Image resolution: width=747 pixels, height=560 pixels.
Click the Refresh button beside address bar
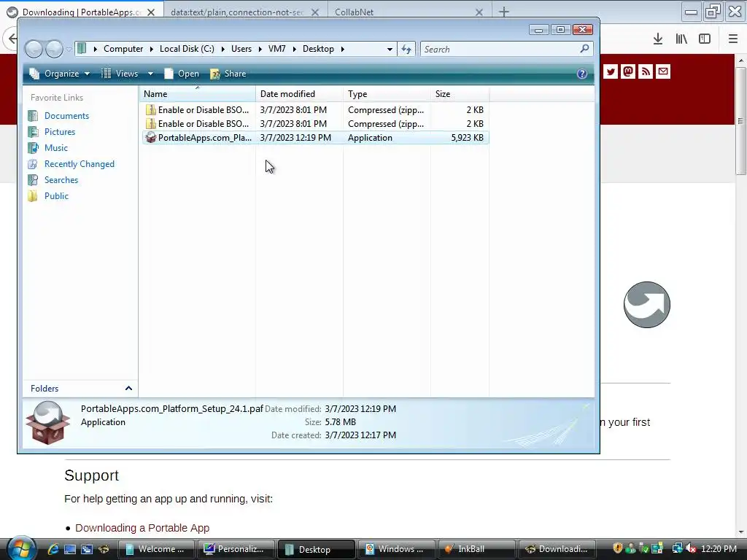click(406, 49)
